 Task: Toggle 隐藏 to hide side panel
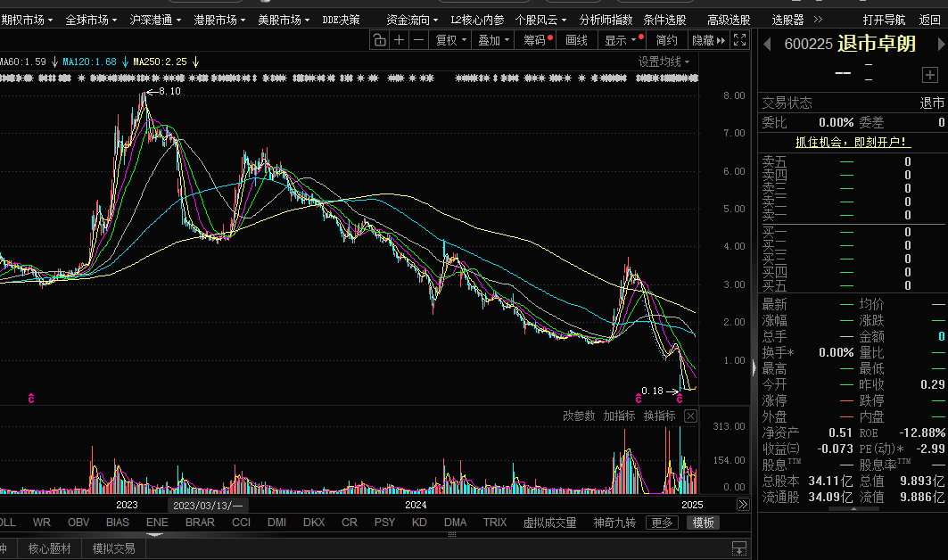tap(708, 40)
